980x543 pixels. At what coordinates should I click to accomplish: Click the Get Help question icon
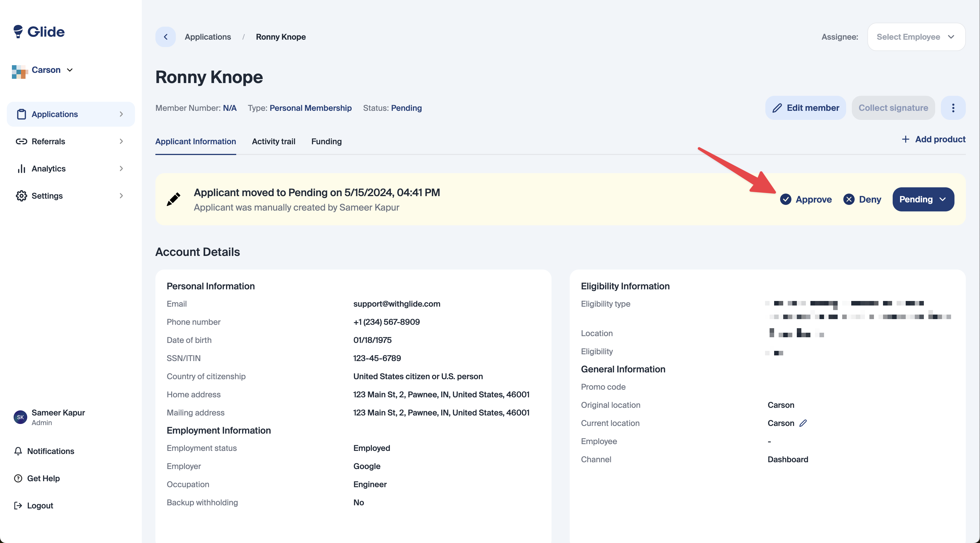coord(18,478)
